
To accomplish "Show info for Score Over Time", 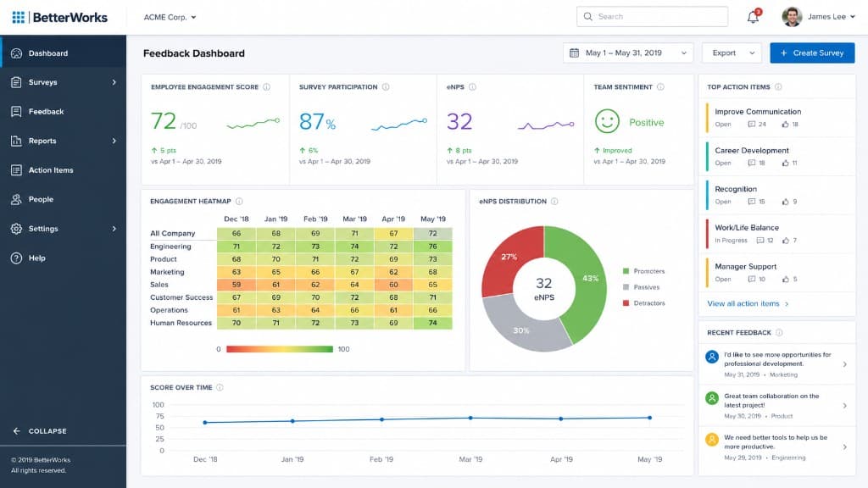I will click(x=220, y=387).
